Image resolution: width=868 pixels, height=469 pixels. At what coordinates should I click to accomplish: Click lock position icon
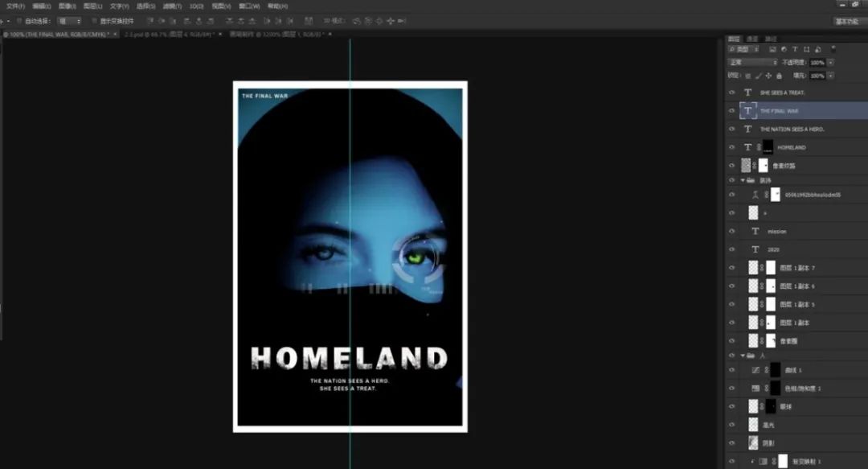pos(768,76)
